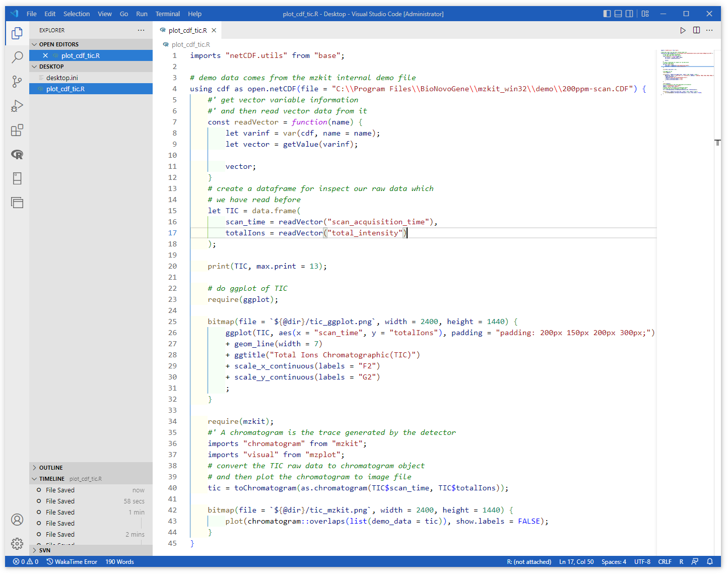728x574 pixels.
Task: Open the Source Control view
Action: point(17,82)
